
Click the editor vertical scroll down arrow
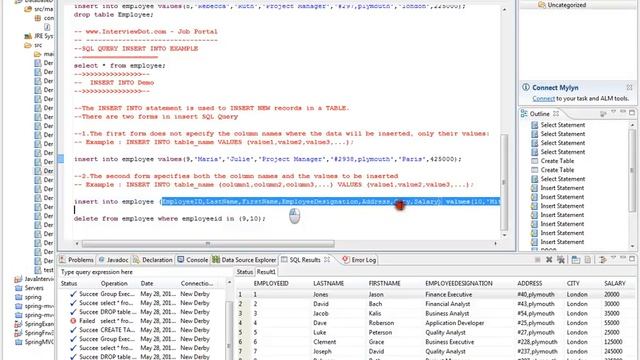(504, 235)
